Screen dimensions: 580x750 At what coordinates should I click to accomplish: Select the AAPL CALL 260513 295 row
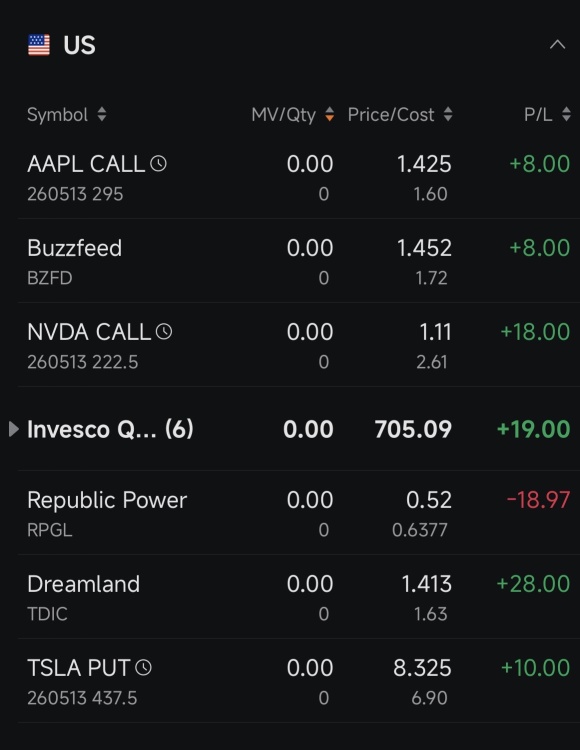298,177
